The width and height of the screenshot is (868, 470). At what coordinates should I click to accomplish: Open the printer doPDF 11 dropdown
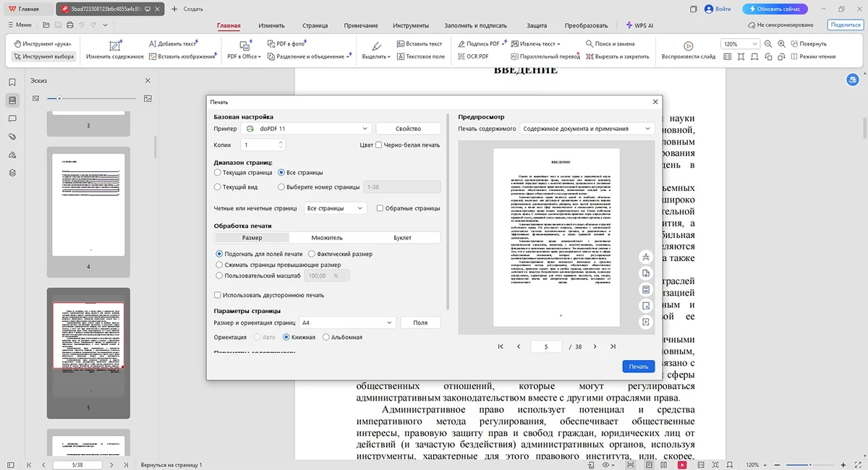pyautogui.click(x=306, y=129)
